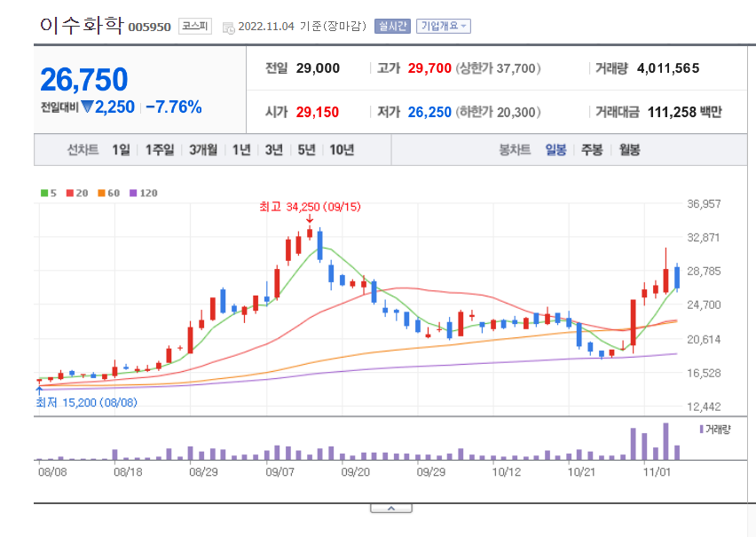
Task: Open the 기업개요 dropdown
Action: click(444, 26)
